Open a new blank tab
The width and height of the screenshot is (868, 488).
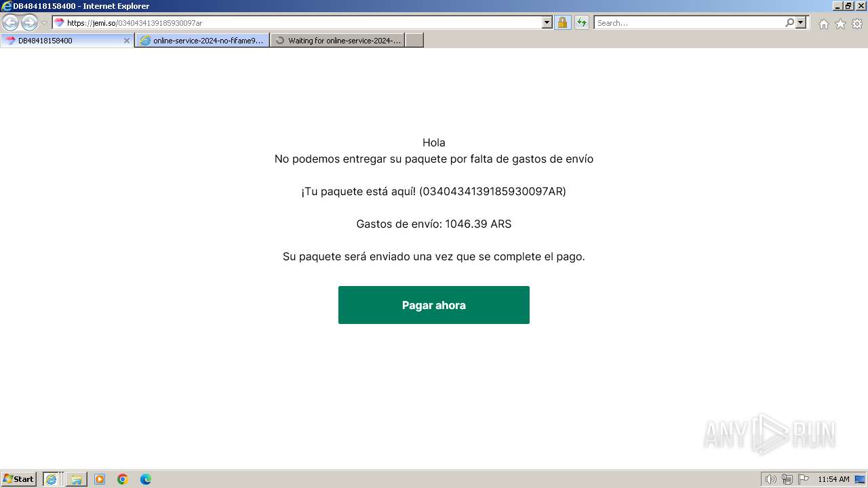click(414, 41)
